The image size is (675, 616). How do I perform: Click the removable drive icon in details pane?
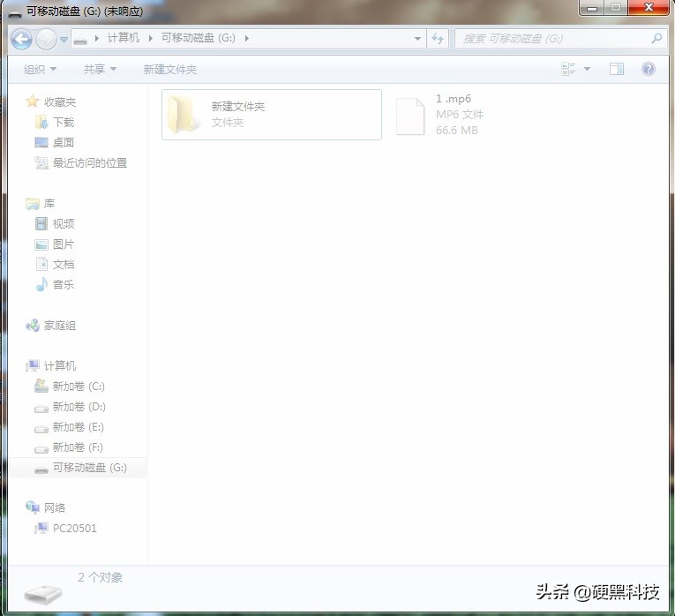pos(43,594)
